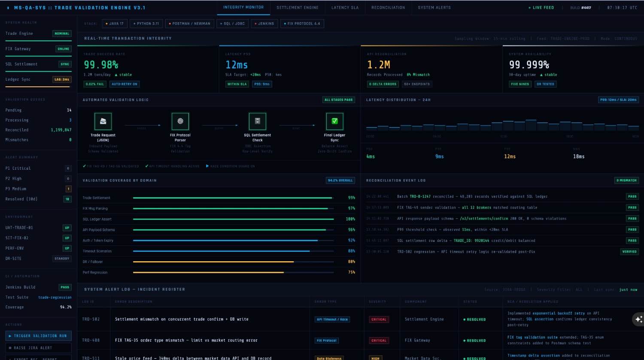Screen dimensions: 644x360
Task: Select the SQL / JDBC stack tag
Action: (232, 24)
